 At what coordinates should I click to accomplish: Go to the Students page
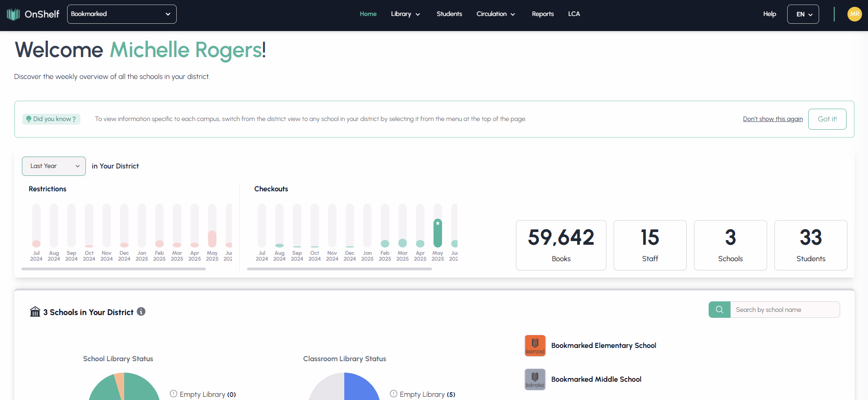point(449,14)
